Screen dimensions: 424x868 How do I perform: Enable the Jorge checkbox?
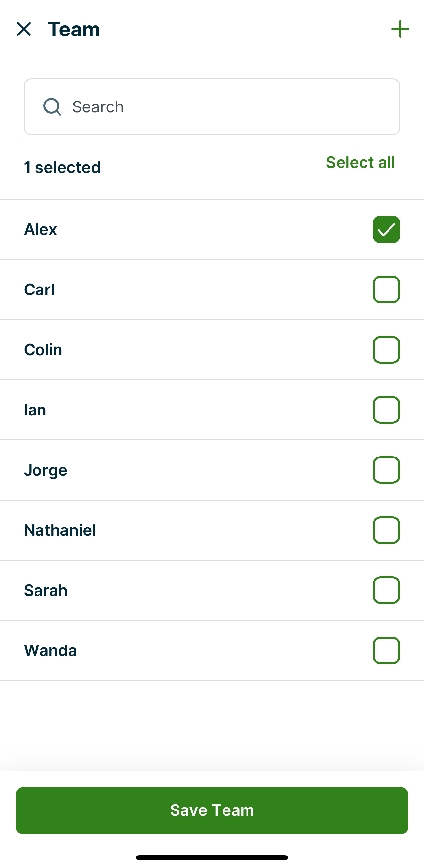pyautogui.click(x=386, y=470)
